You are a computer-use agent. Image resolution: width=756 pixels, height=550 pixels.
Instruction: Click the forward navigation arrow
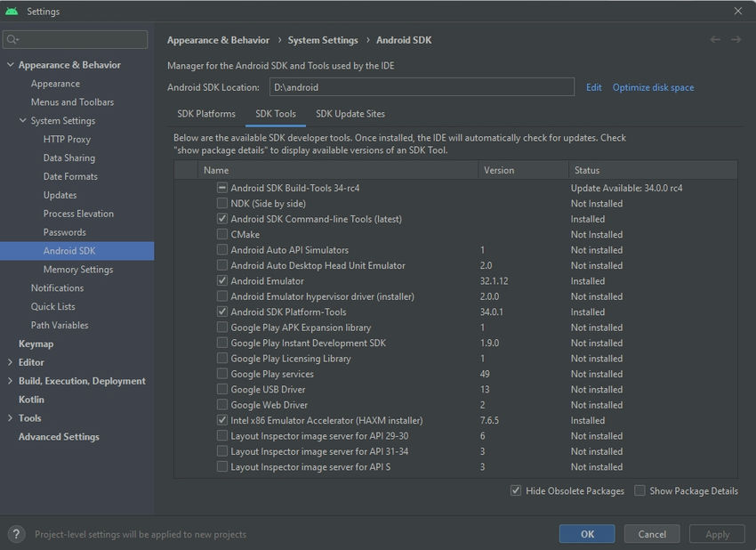(x=737, y=40)
